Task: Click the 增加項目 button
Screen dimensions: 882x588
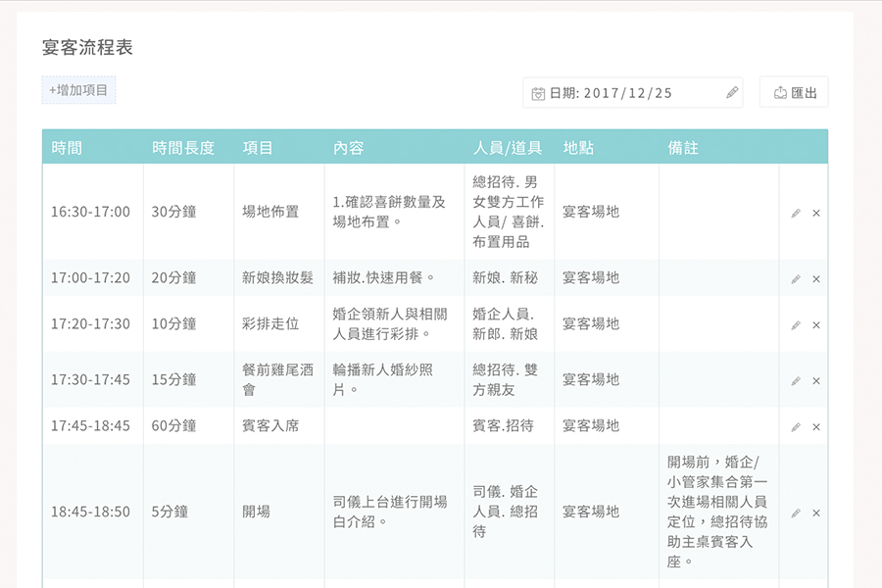Action: 79,90
